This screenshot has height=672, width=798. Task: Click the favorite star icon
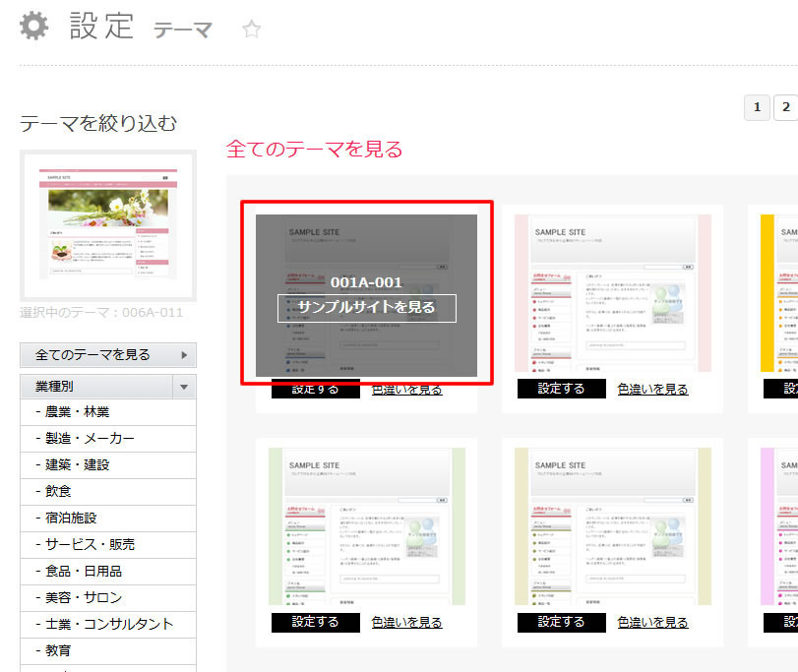(252, 30)
